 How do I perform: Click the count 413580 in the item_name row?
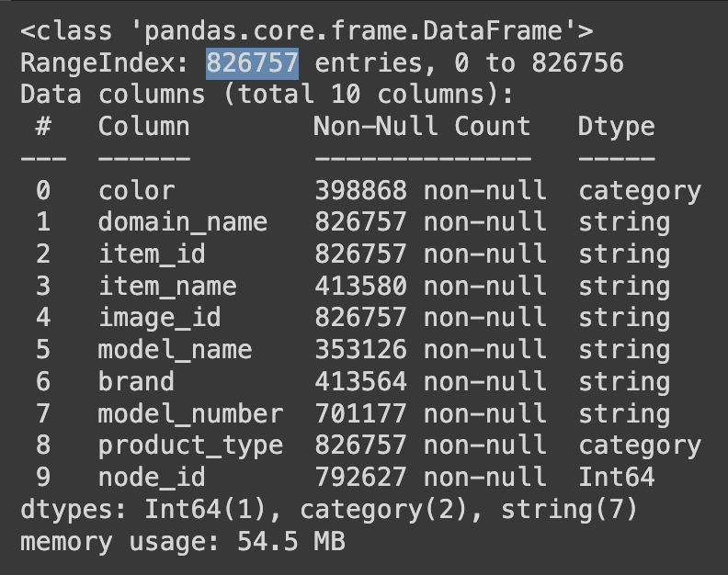tap(360, 286)
